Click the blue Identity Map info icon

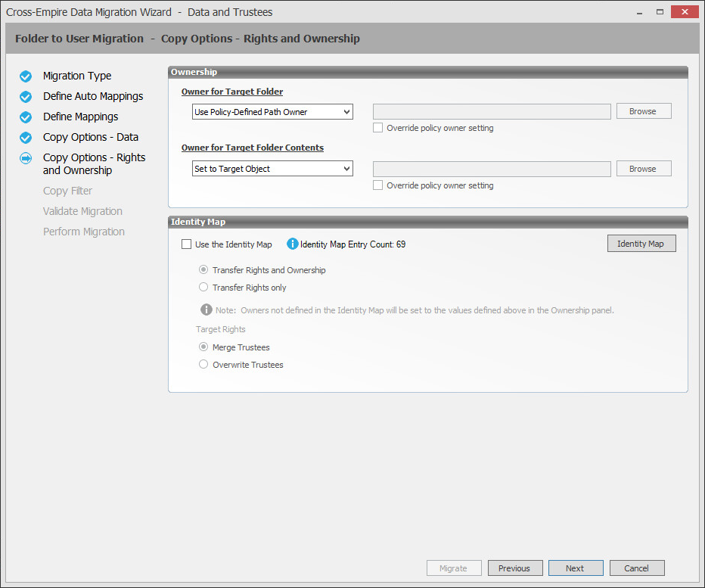[293, 244]
